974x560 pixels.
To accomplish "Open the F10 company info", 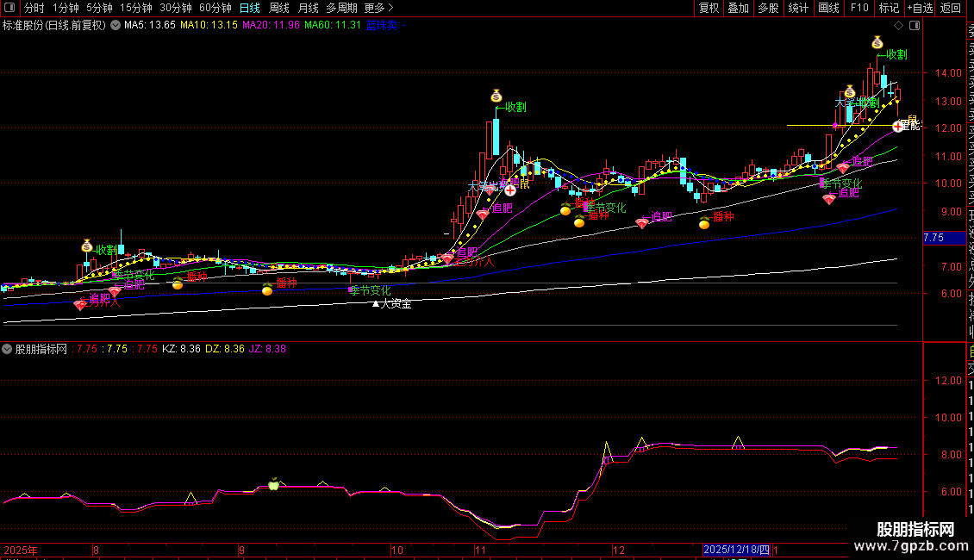I will point(859,8).
